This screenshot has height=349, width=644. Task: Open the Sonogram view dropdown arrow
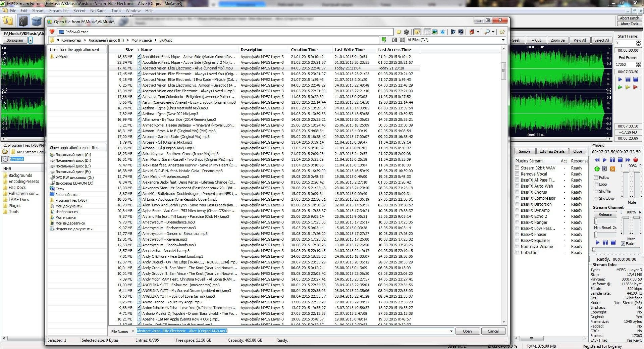coord(31,40)
